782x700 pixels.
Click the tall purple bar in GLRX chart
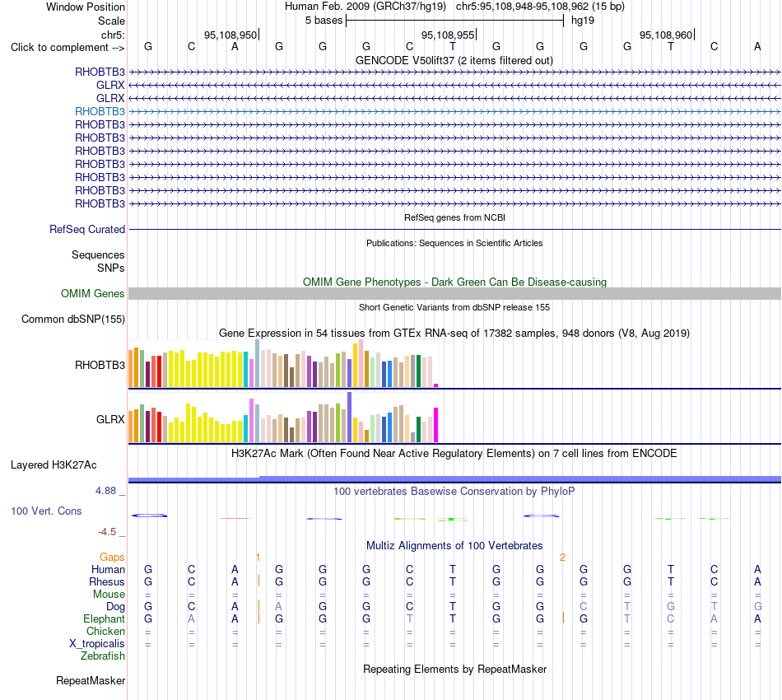tap(350, 418)
